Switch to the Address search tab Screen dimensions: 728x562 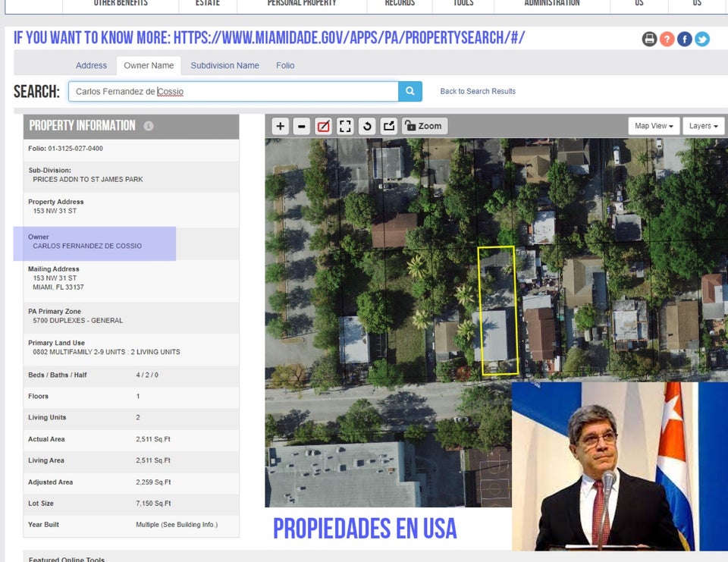point(91,66)
